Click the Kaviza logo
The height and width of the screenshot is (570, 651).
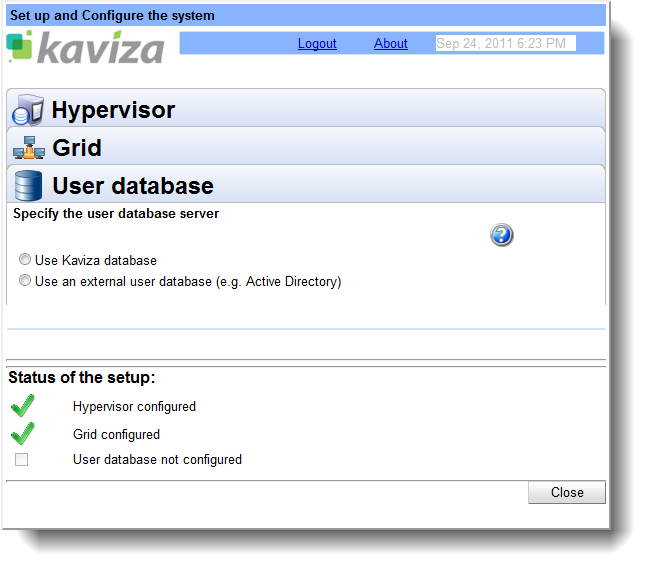85,47
